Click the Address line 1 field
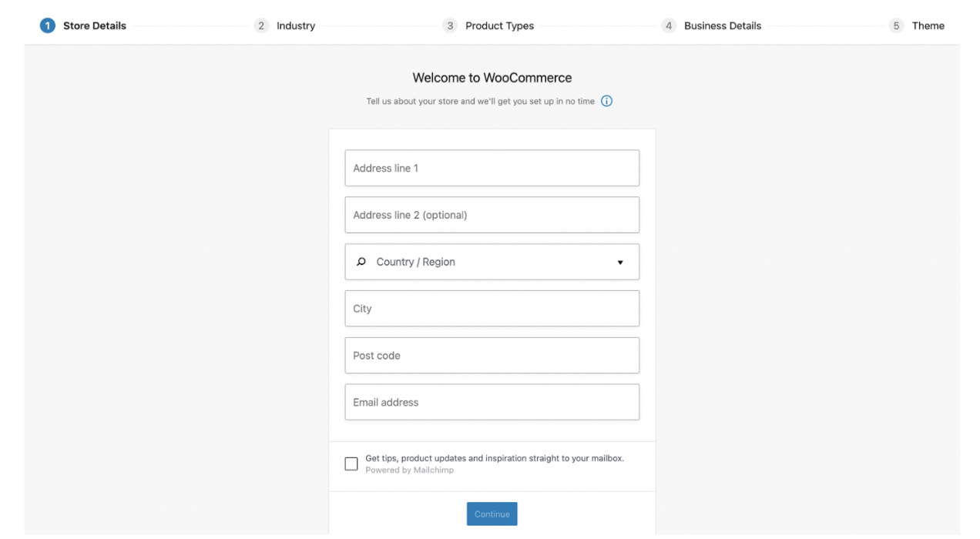 click(x=492, y=168)
